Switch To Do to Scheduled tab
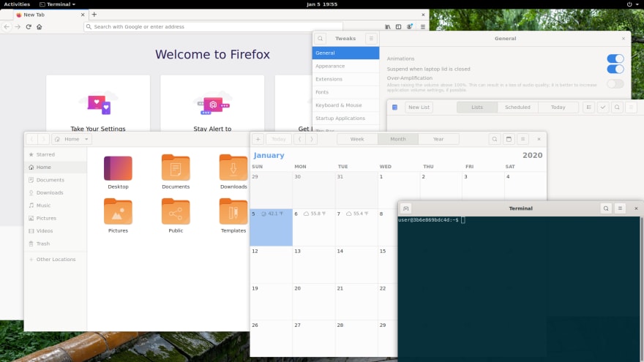 (517, 107)
